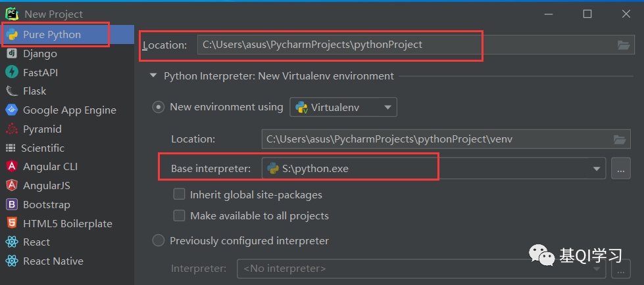644x285 pixels.
Task: Open the Virtualenv environment type dropdown
Action: tap(343, 108)
